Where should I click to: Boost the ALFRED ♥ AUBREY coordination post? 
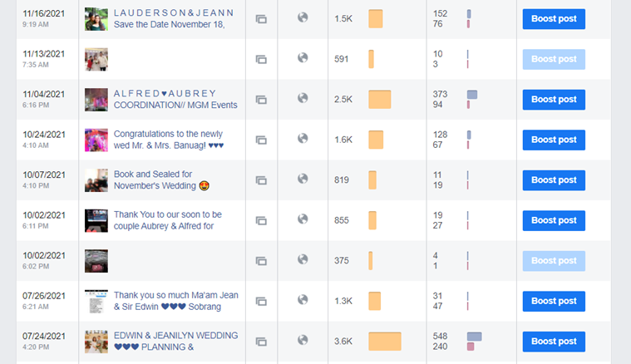coord(554,100)
